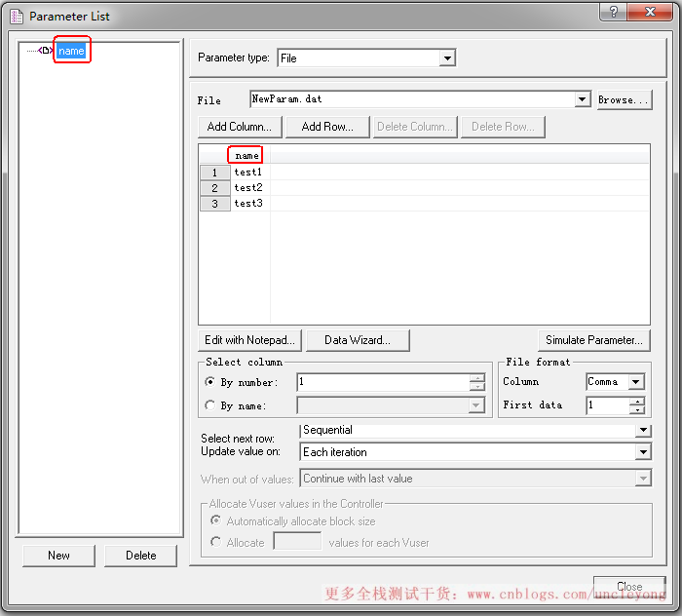This screenshot has width=682, height=616.
Task: Open the When out of values dropdown
Action: point(643,479)
